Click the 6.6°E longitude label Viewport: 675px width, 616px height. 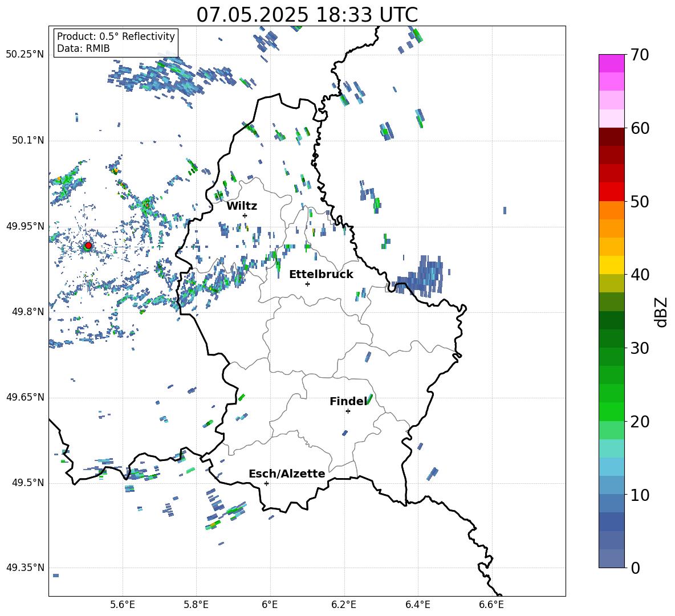click(491, 605)
